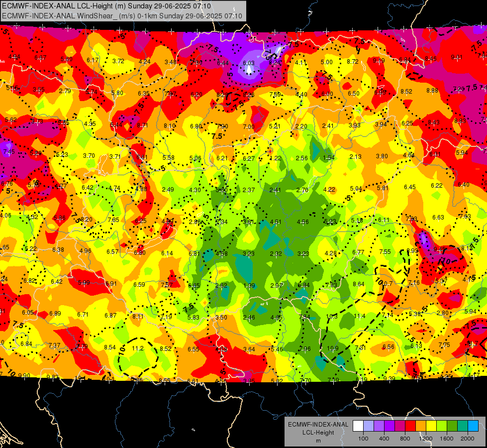Click the wind shear value "3.50"
The image size is (487, 448).
coord(221,318)
